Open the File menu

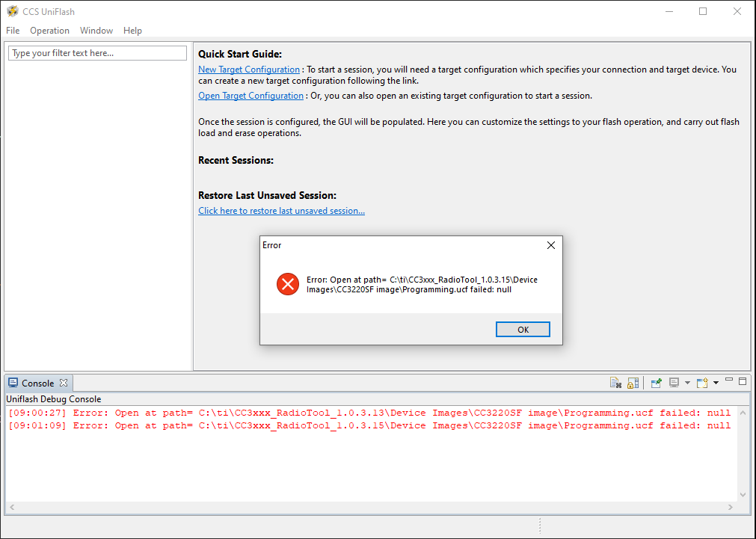pos(13,31)
